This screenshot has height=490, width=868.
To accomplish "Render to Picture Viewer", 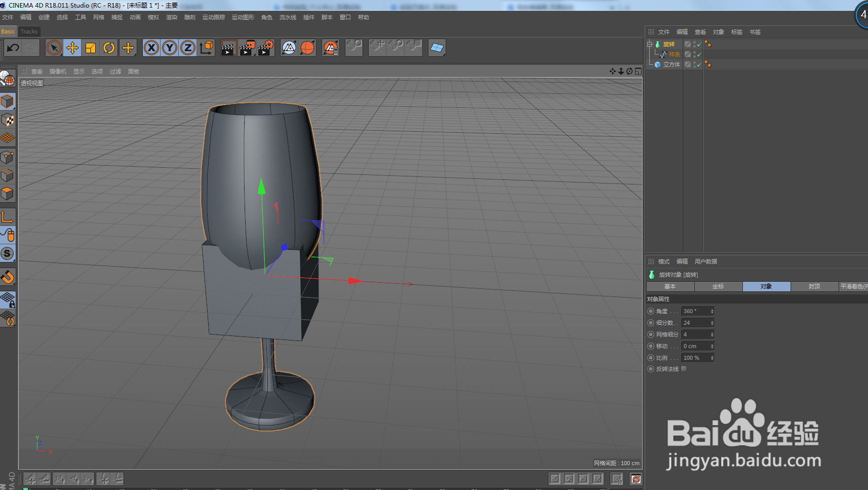I will [x=247, y=48].
